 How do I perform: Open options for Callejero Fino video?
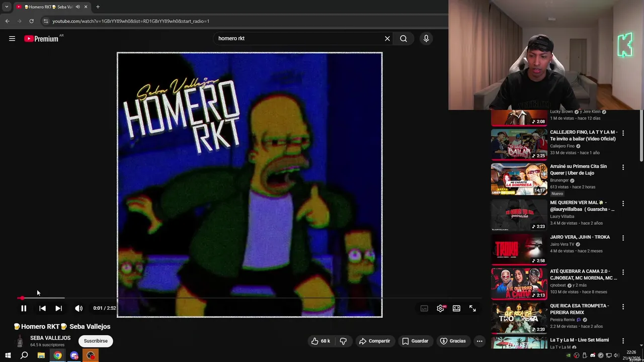[x=623, y=133]
